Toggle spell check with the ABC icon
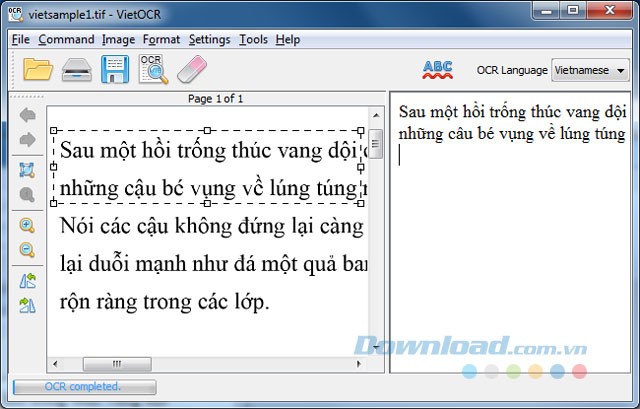Image resolution: width=640 pixels, height=409 pixels. click(438, 70)
